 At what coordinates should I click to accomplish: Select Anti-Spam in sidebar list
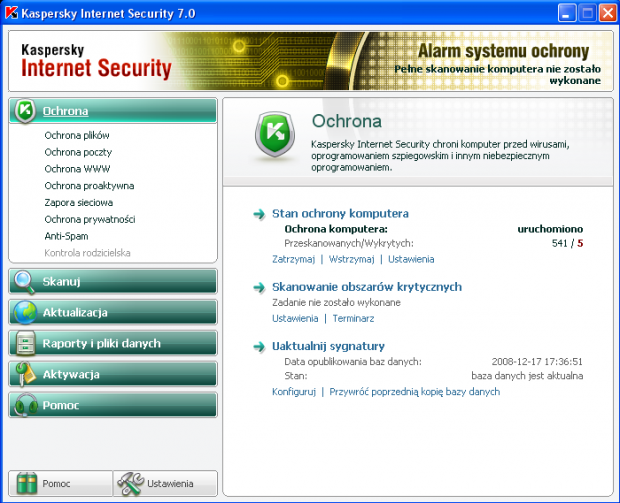[x=66, y=236]
